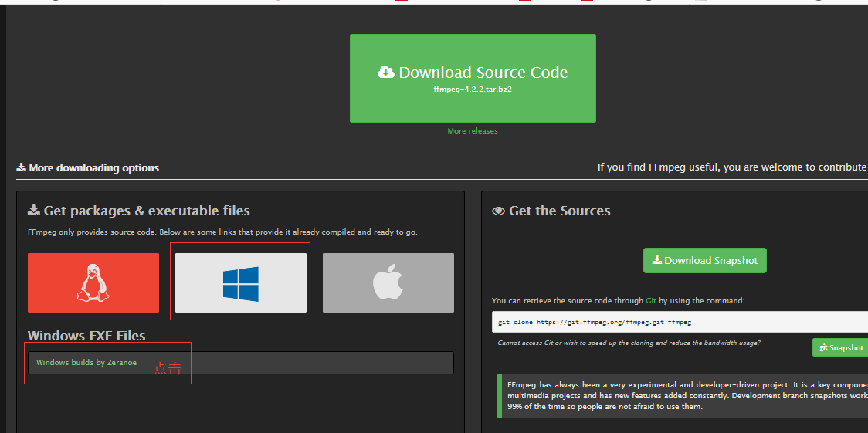The width and height of the screenshot is (868, 433).
Task: Click the Download Snapshot button
Action: (705, 260)
